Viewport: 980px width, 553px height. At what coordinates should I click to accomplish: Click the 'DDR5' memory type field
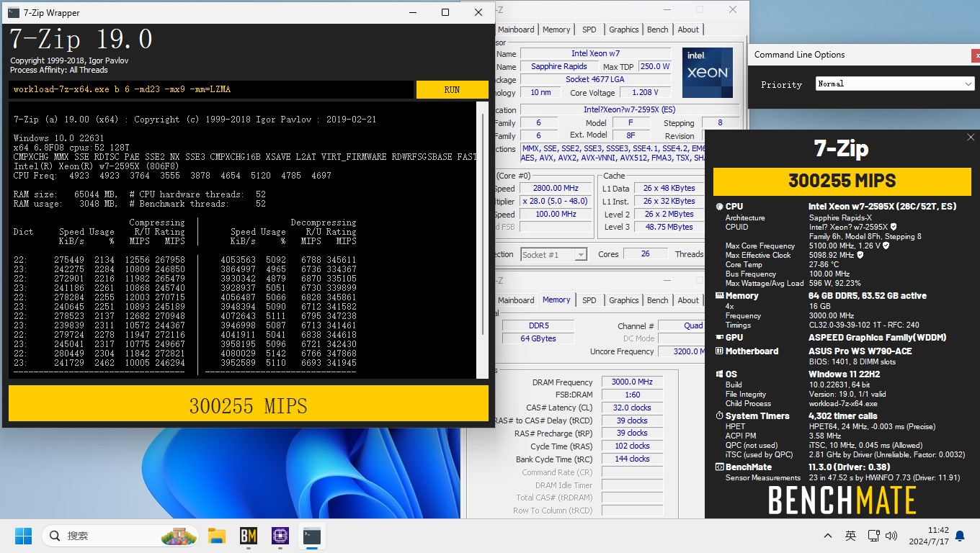tap(538, 325)
